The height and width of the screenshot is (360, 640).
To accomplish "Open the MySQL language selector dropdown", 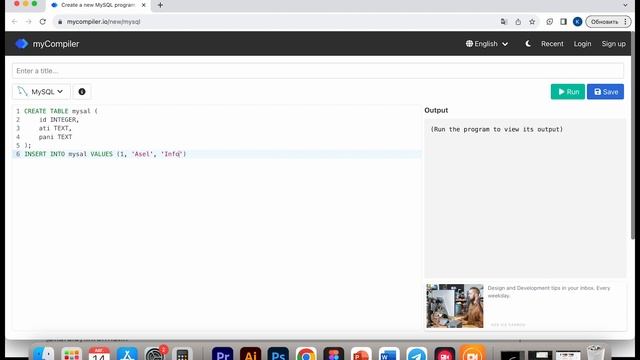I will [41, 91].
